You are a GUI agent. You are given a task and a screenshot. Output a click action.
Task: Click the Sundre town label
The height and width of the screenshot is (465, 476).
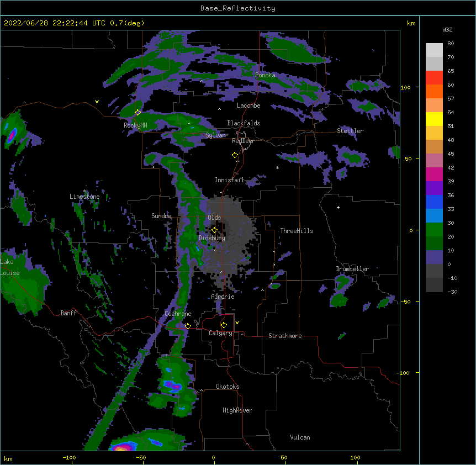(161, 216)
